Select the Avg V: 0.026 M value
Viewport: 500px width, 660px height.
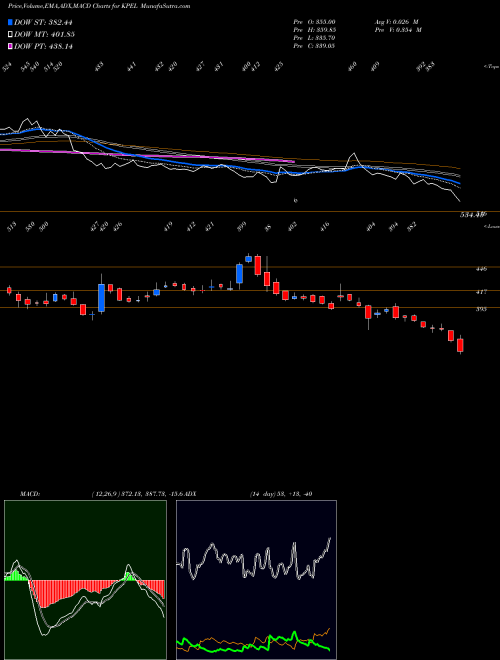pyautogui.click(x=396, y=21)
